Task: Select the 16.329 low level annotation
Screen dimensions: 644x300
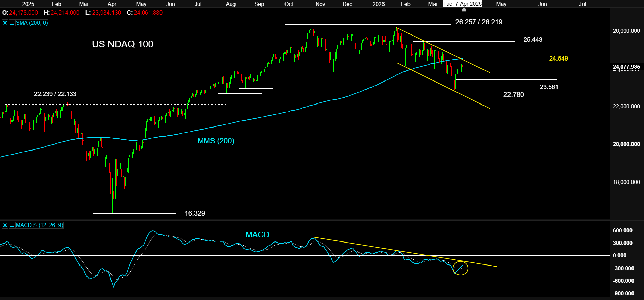Action: (195, 213)
